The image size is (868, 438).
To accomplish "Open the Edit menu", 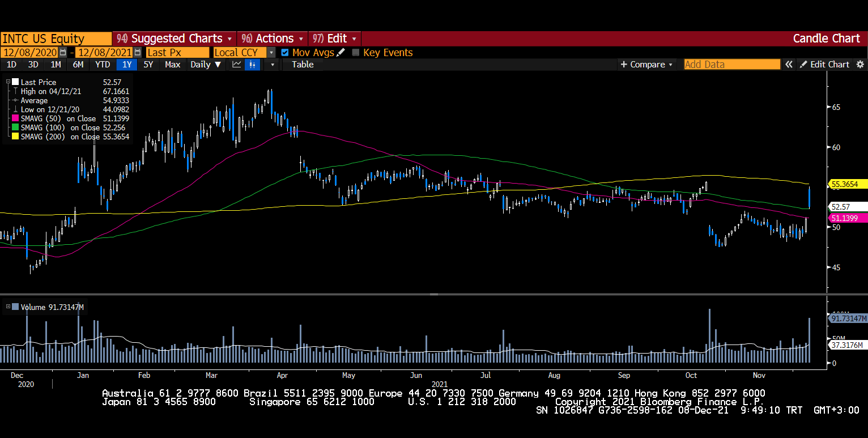I will click(x=335, y=39).
